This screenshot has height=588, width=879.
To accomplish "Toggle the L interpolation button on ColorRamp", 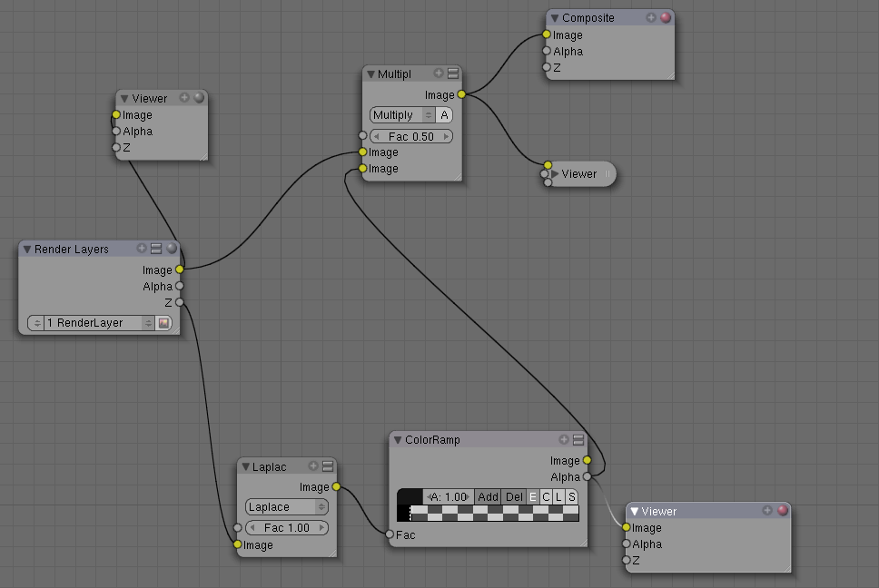I will (x=558, y=496).
